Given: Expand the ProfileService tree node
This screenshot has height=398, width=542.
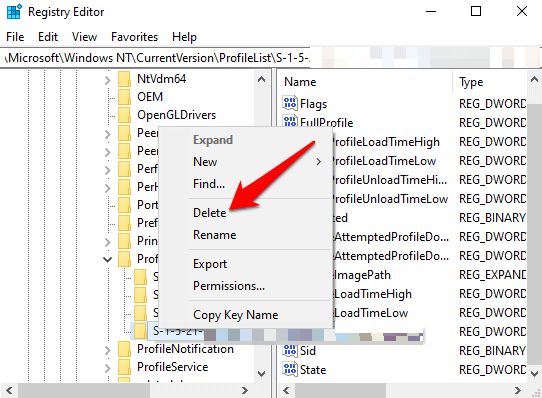Looking at the screenshot, I should [x=108, y=368].
